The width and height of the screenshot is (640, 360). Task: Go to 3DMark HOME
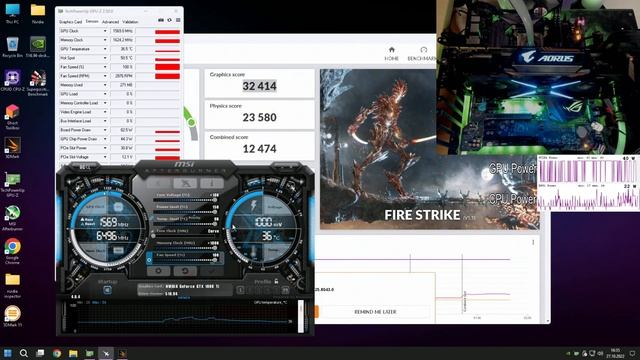coord(391,53)
